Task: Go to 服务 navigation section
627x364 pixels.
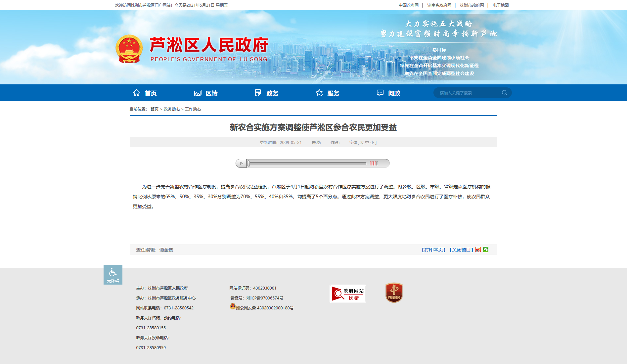Action: [x=328, y=93]
